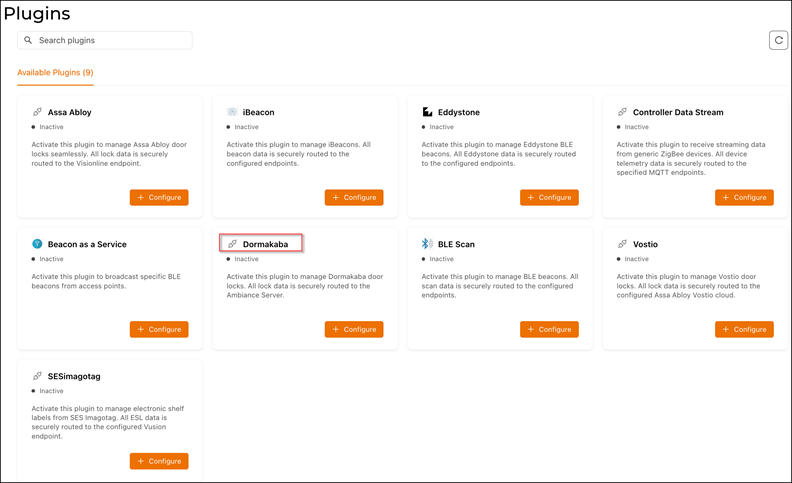792x483 pixels.
Task: Click the Vostio plugin icon
Action: click(x=622, y=244)
